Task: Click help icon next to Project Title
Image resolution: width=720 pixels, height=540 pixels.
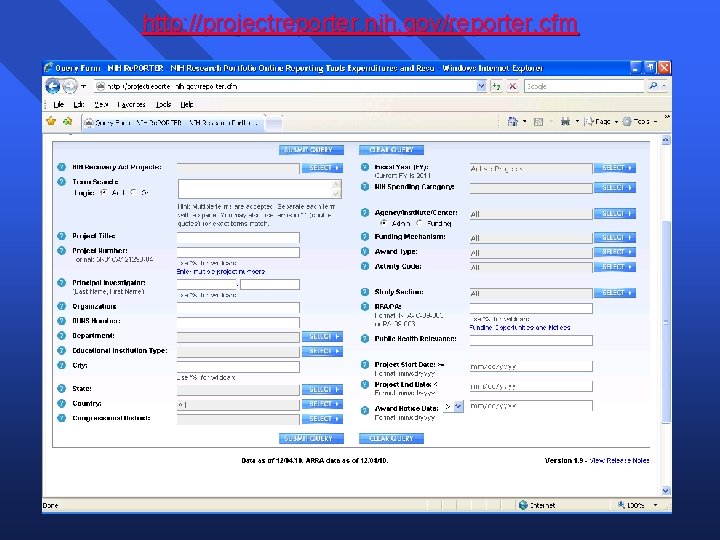Action: point(62,236)
